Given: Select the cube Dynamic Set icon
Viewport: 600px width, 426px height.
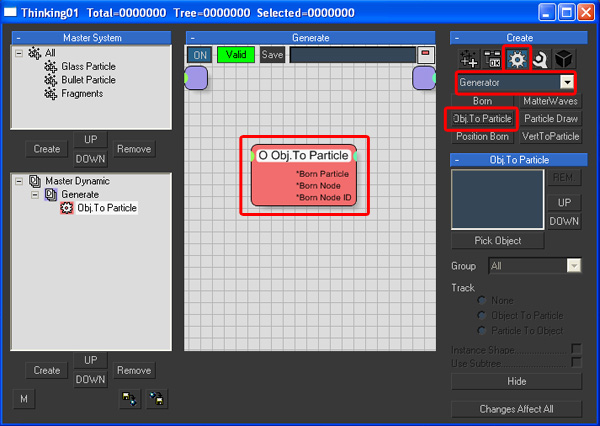Looking at the screenshot, I should coord(564,59).
